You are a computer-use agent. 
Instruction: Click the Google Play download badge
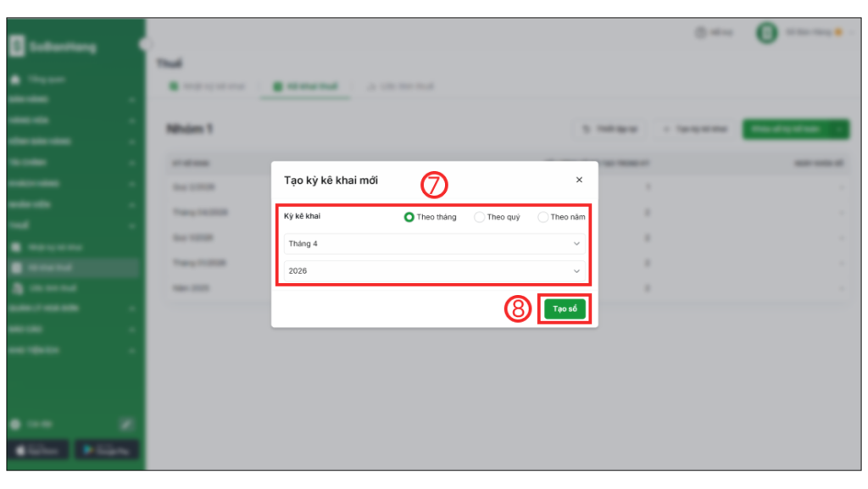(x=107, y=450)
